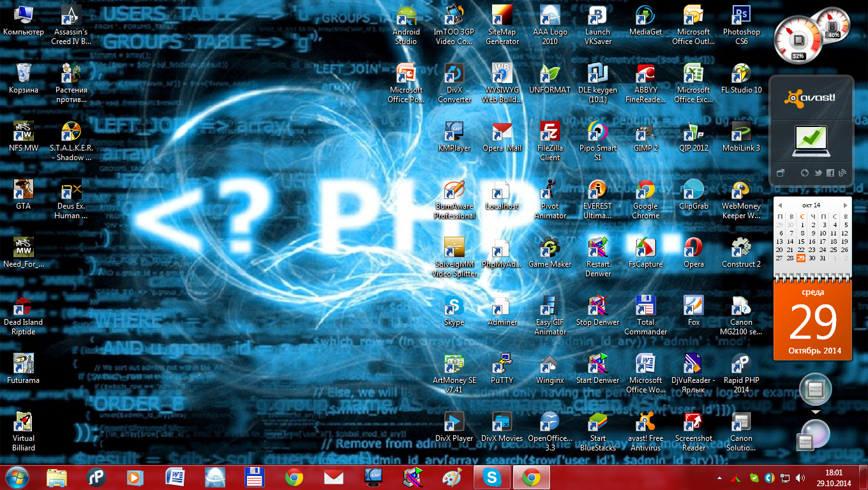Select the PuTTY desktop shortcut
Screen dimensions: 868x490
pos(502,369)
